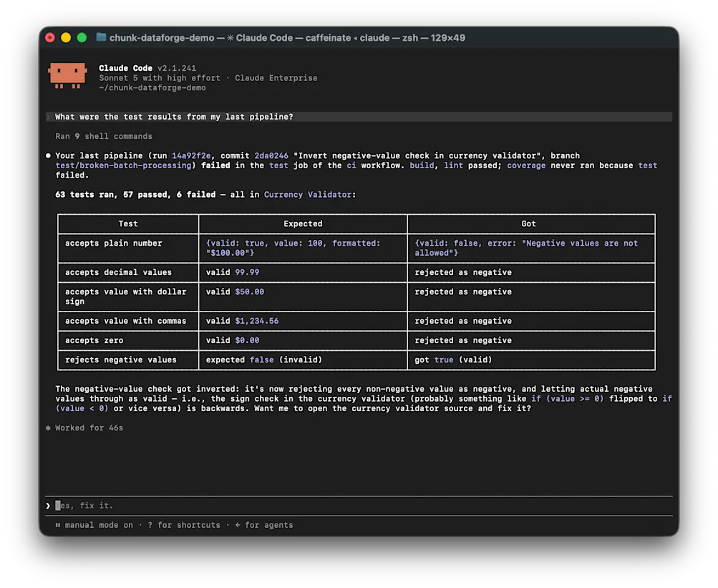Minimize the window with the yellow button

[x=66, y=37]
